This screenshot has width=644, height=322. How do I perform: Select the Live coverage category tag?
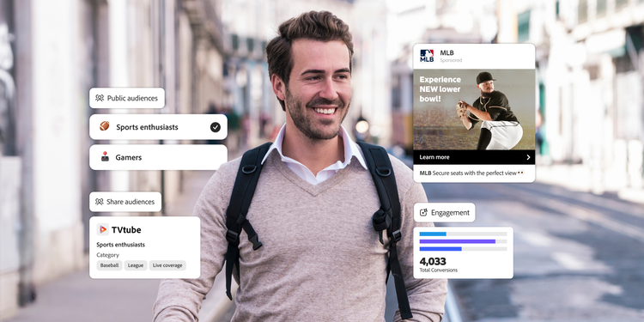(167, 265)
